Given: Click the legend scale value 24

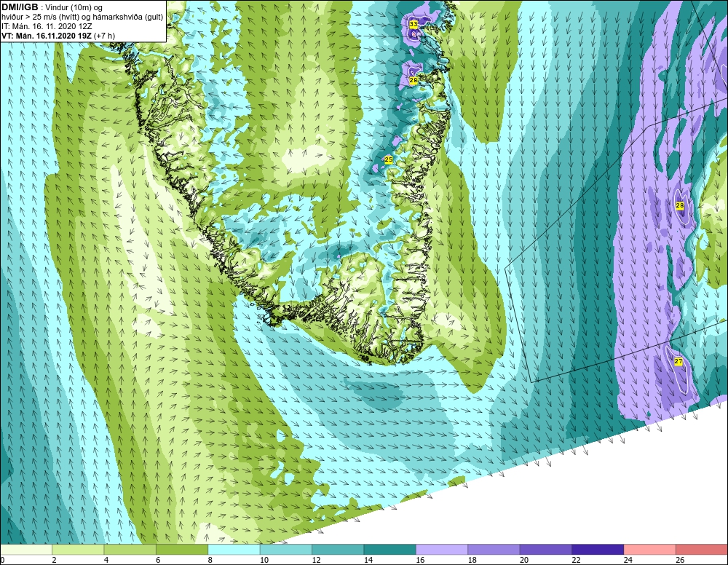Looking at the screenshot, I should pyautogui.click(x=628, y=560).
